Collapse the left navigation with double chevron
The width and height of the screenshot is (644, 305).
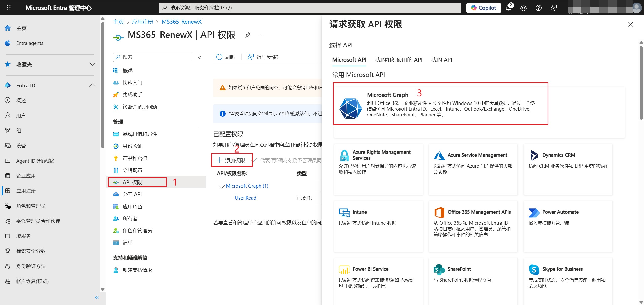tap(97, 298)
